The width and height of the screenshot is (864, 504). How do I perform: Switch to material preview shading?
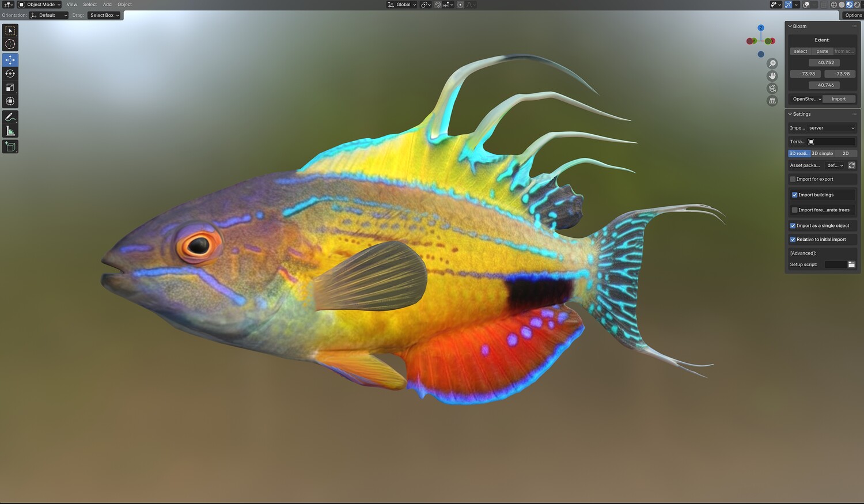pos(849,5)
